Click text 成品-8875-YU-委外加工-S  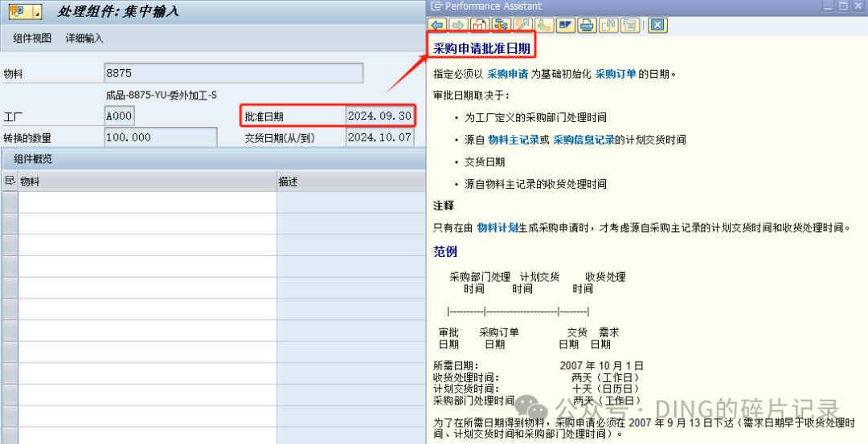(x=161, y=95)
